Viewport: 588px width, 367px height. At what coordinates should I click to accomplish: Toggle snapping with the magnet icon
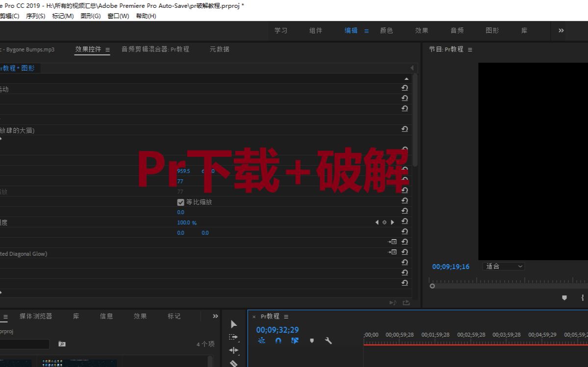click(x=278, y=341)
